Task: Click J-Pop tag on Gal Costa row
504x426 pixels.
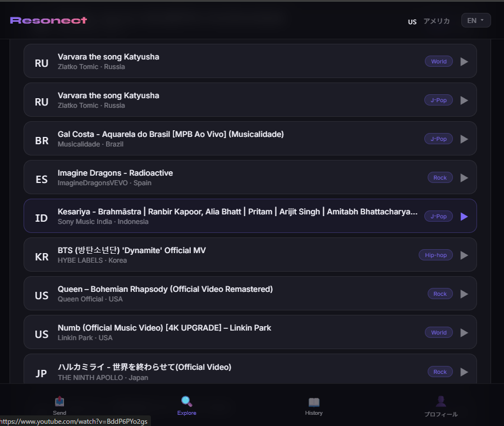Action: 438,139
